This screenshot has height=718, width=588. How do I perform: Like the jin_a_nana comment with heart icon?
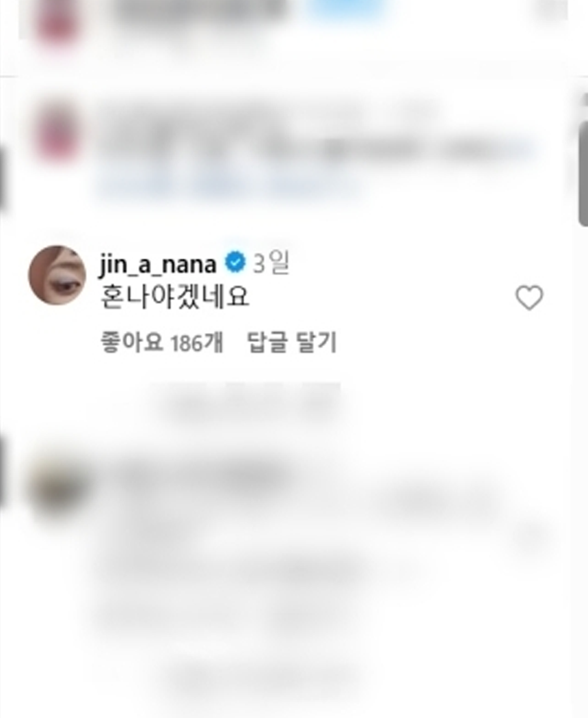[x=529, y=297]
